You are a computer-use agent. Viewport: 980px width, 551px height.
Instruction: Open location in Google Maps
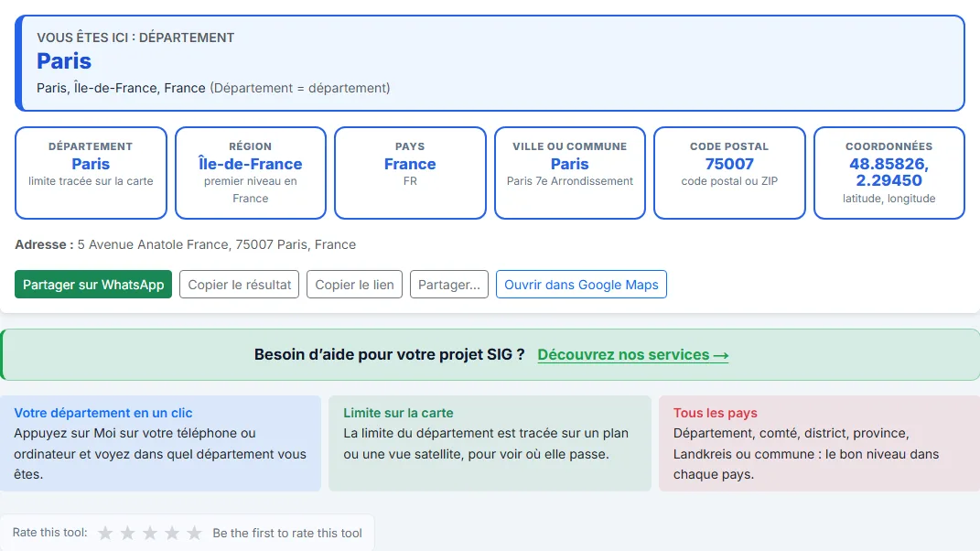tap(581, 285)
